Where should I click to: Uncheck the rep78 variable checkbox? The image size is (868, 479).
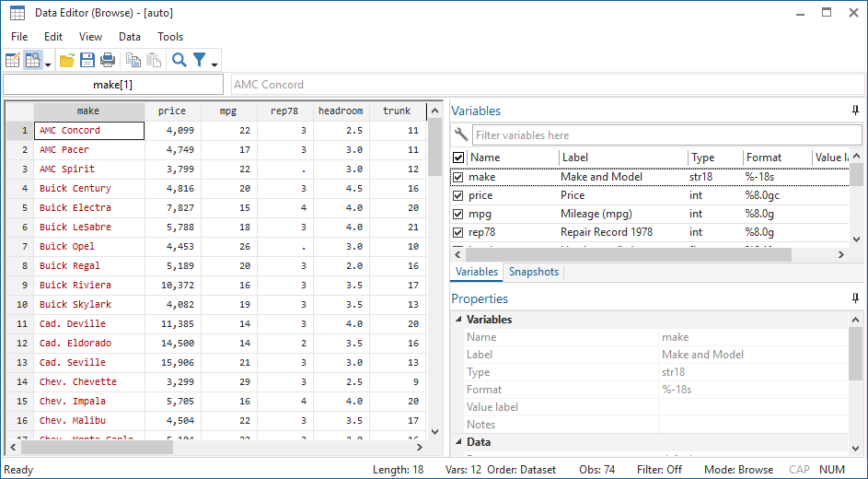[457, 232]
